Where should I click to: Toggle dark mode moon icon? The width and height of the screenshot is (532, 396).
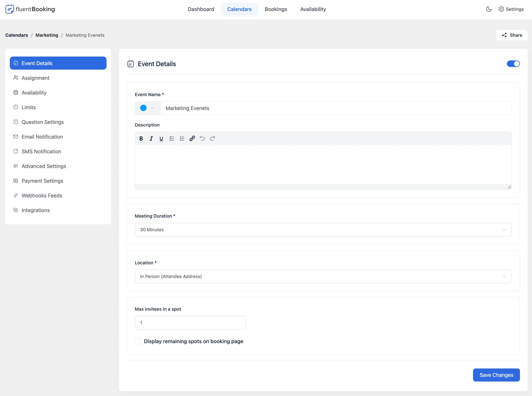(x=489, y=9)
